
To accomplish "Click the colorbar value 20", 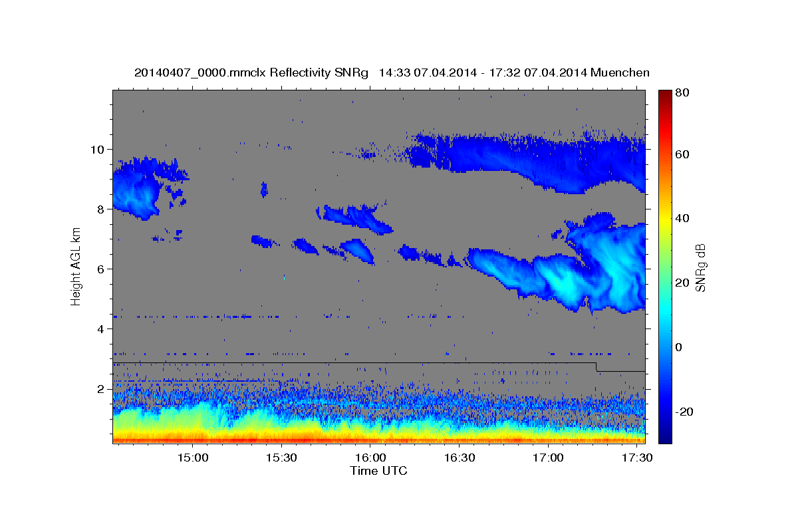I will click(x=683, y=283).
